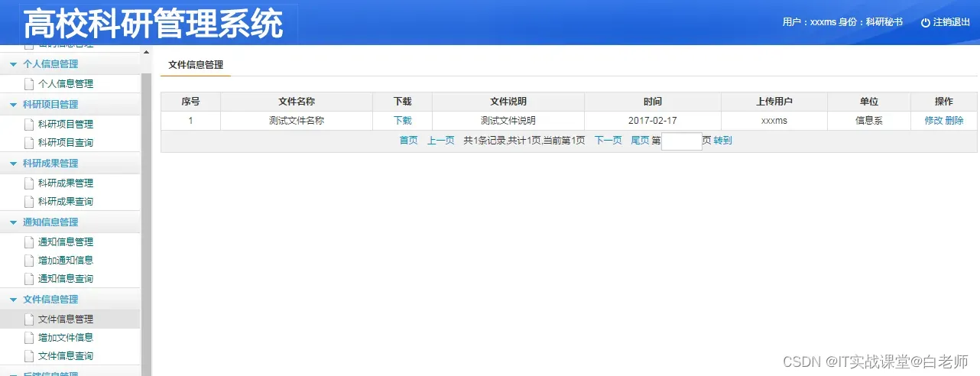Click the 文件名称 column header
This screenshot has width=980, height=376.
[x=297, y=102]
